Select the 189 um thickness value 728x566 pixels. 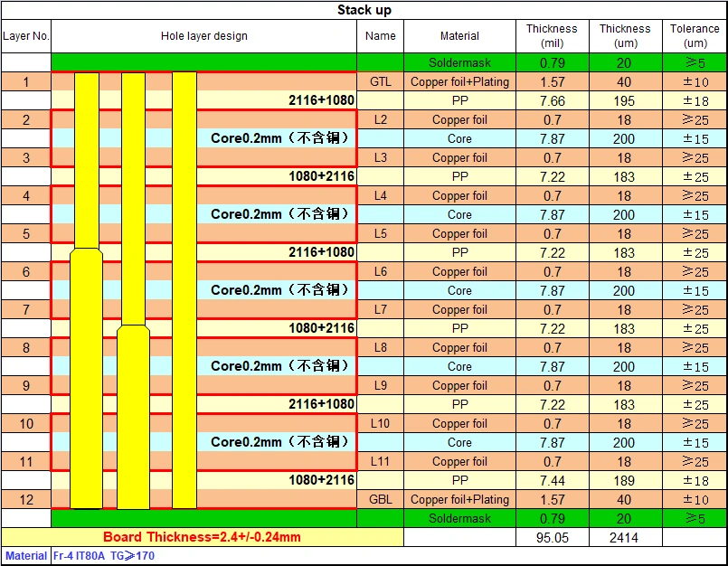(626, 480)
